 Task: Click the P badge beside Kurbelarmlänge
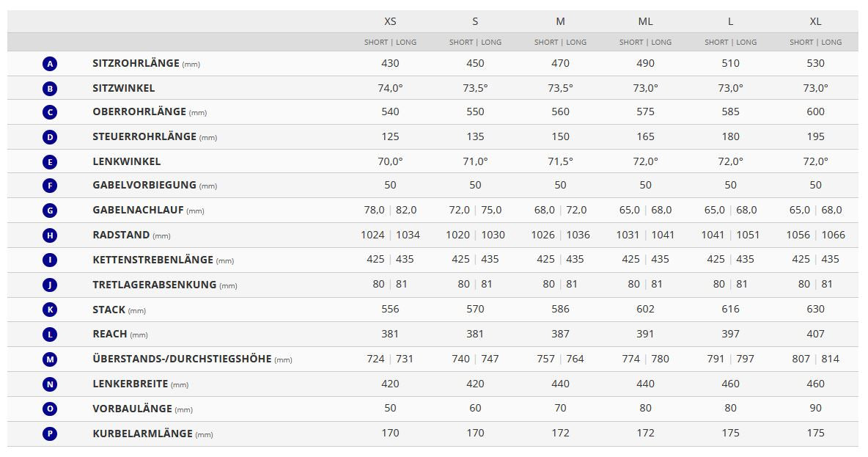pyautogui.click(x=50, y=434)
